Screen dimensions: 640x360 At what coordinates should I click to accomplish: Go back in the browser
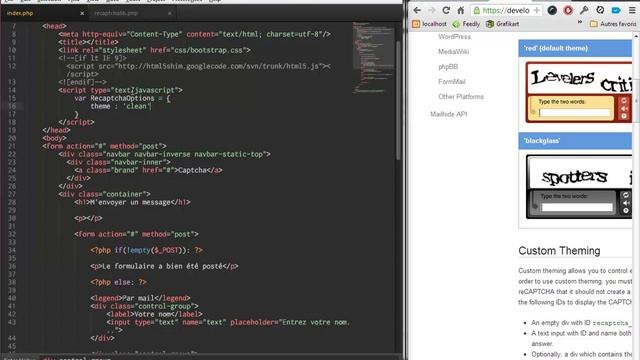tap(417, 10)
